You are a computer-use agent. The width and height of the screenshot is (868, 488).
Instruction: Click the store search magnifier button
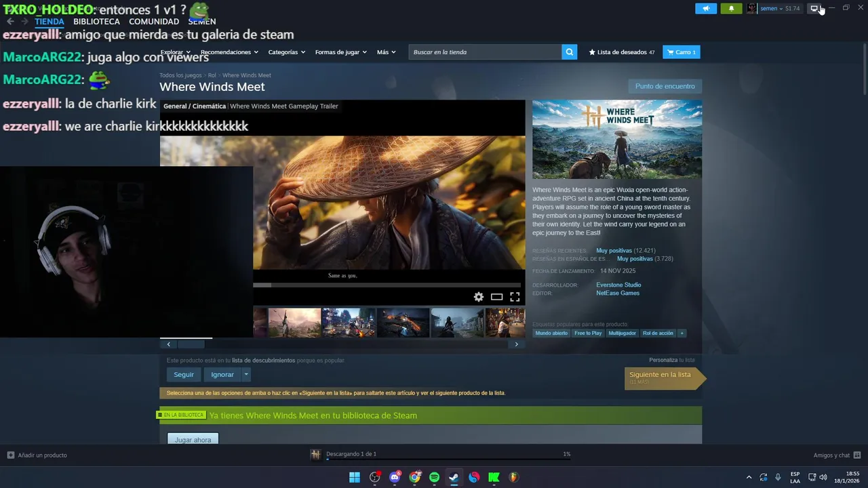570,52
